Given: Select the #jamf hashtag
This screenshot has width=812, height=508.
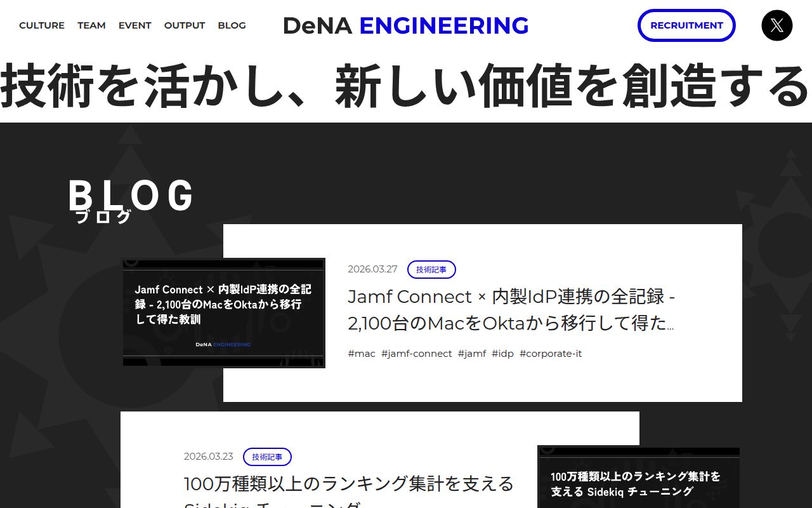Looking at the screenshot, I should [x=472, y=354].
